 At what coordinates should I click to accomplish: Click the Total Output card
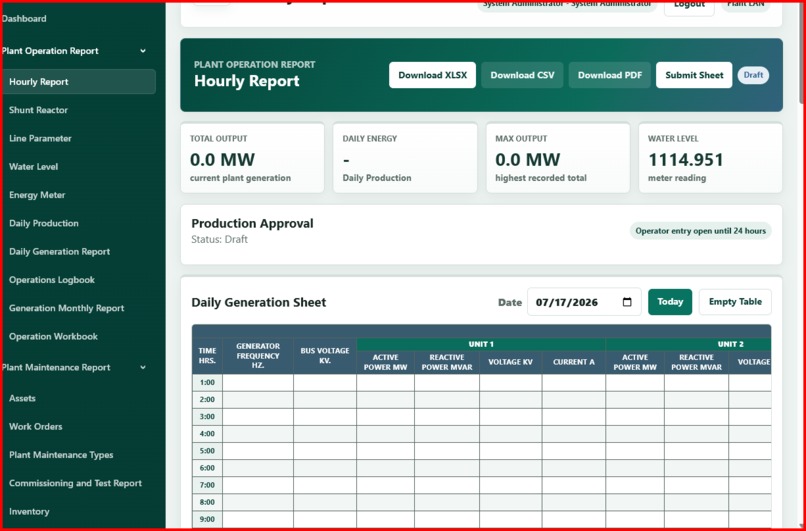(x=252, y=158)
